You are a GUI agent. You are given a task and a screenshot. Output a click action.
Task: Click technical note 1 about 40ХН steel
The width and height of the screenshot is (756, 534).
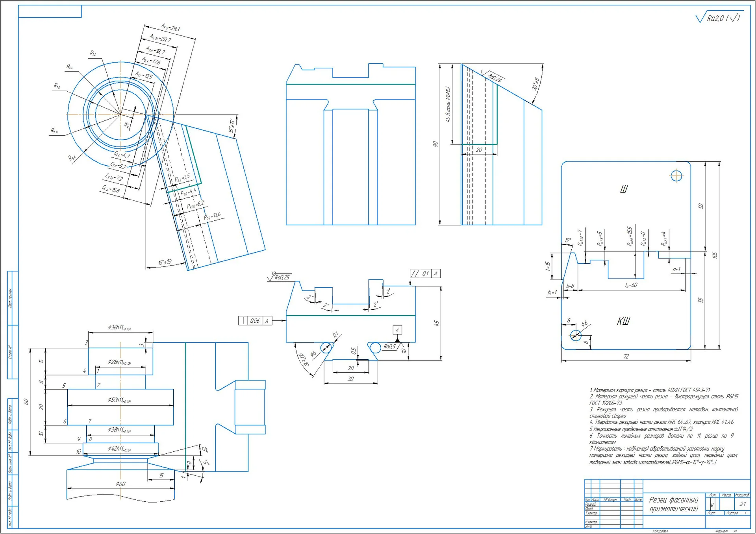coord(650,390)
